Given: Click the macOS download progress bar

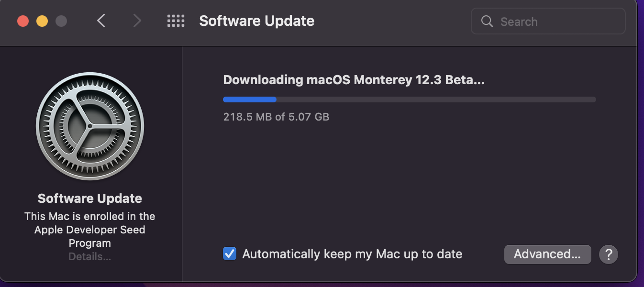Looking at the screenshot, I should click(x=409, y=99).
